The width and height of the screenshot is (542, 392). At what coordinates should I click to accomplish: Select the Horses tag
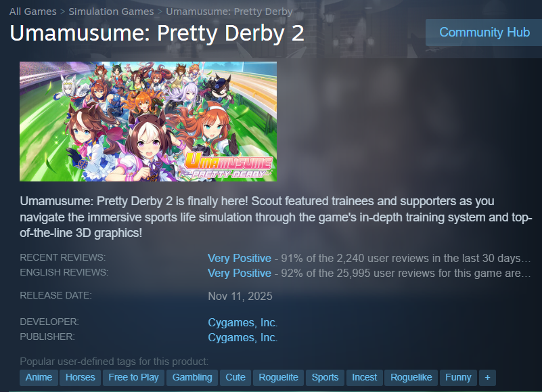(x=81, y=378)
